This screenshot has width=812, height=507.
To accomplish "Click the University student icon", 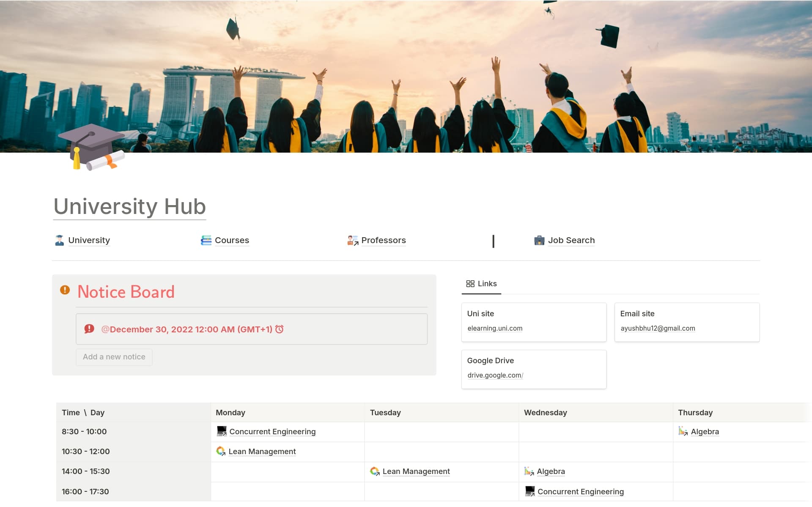I will pyautogui.click(x=59, y=240).
